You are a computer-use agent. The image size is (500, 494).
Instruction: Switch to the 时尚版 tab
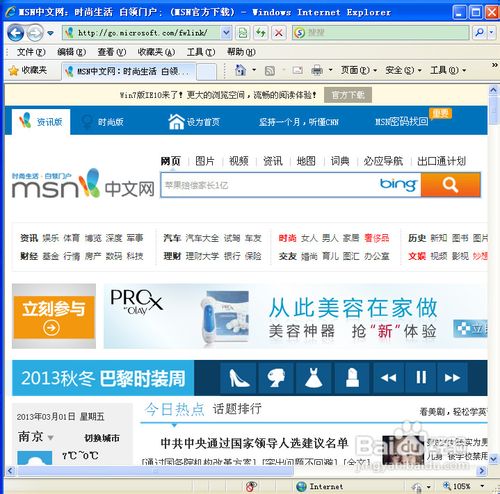point(103,122)
